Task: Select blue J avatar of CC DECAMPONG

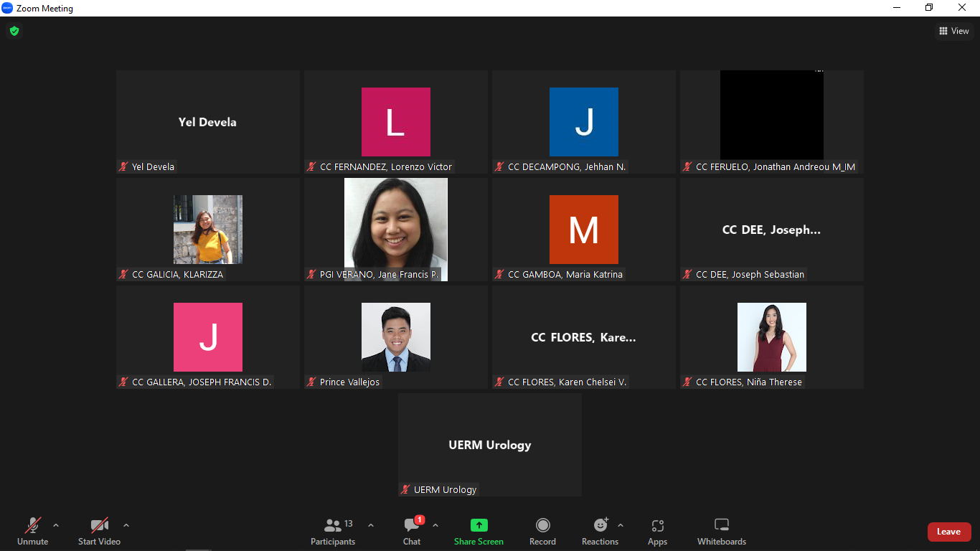Action: click(584, 122)
